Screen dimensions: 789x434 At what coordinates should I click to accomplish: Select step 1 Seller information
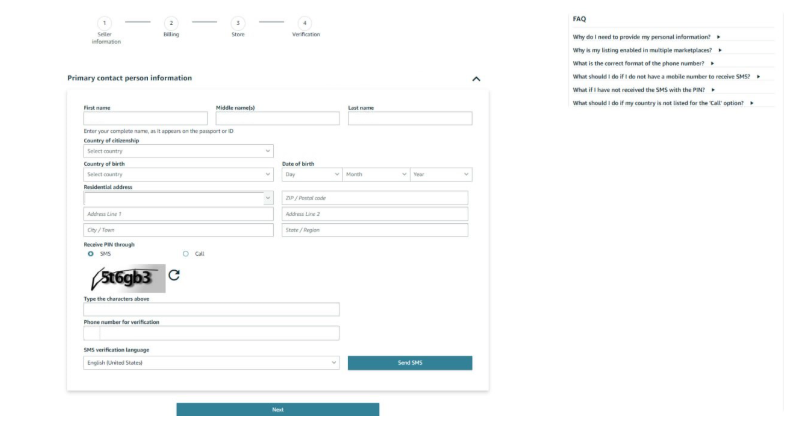(x=106, y=23)
